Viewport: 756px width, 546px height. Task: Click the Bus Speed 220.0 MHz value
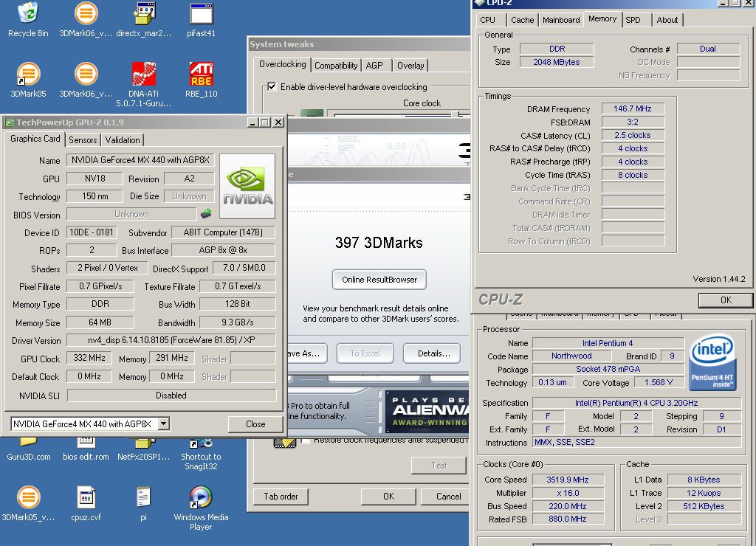(568, 506)
